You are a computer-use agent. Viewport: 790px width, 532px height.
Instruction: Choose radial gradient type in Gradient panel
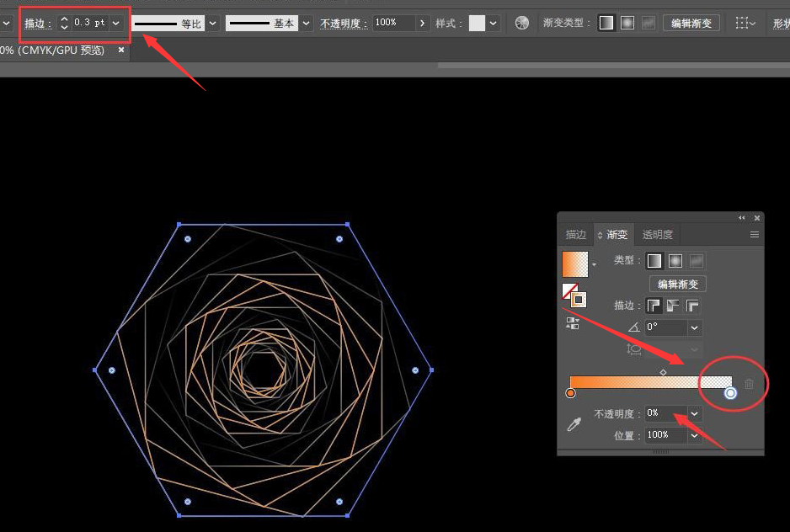(x=675, y=261)
